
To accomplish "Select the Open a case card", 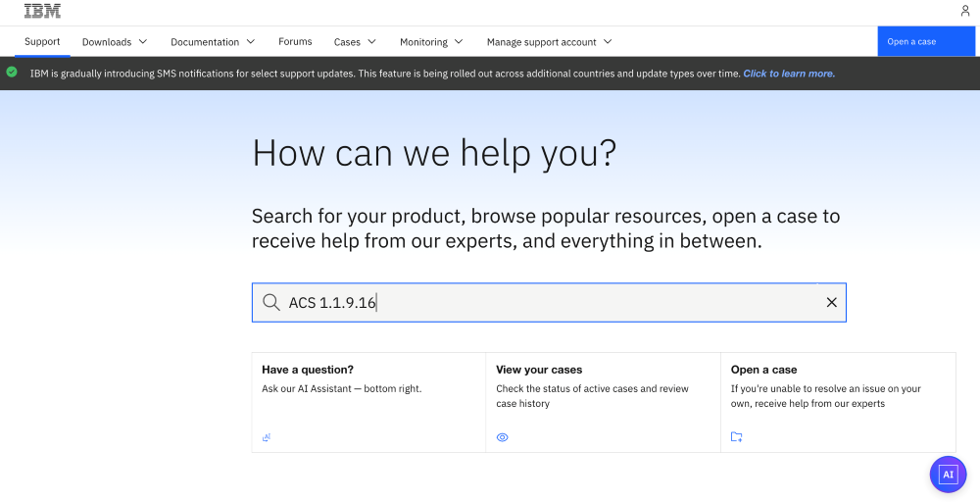I will pyautogui.click(x=838, y=402).
